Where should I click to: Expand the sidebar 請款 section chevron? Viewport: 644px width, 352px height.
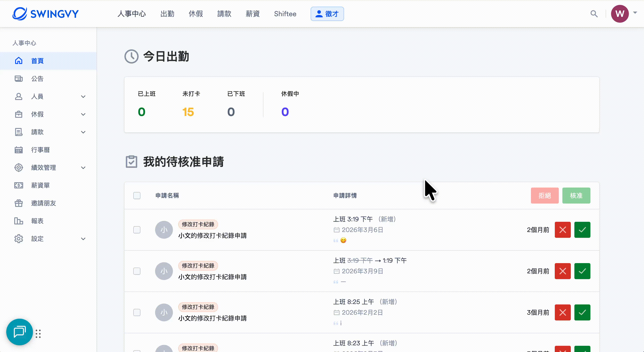[83, 132]
